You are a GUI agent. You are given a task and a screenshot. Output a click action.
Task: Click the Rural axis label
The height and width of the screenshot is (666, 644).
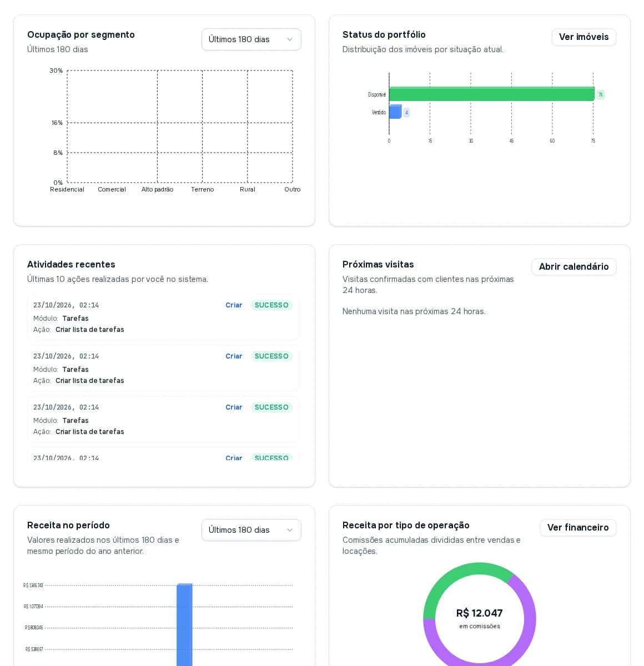(248, 190)
